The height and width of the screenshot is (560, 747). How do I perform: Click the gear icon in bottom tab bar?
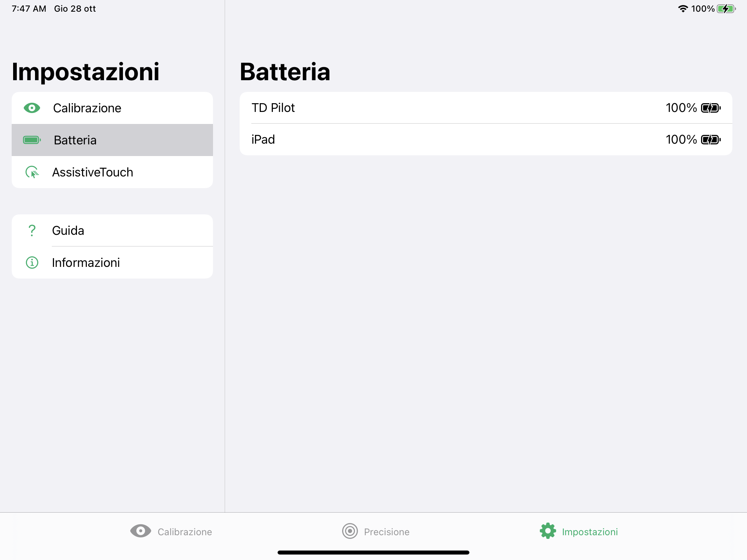[548, 531]
